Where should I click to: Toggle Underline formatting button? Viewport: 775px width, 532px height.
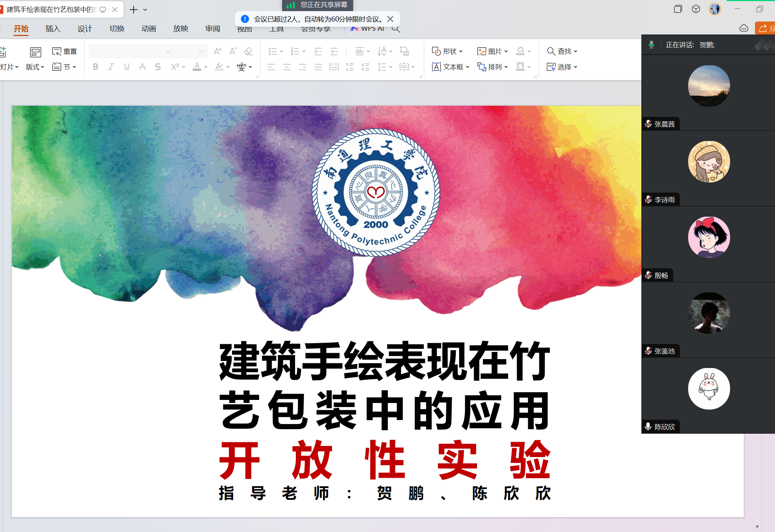(127, 67)
